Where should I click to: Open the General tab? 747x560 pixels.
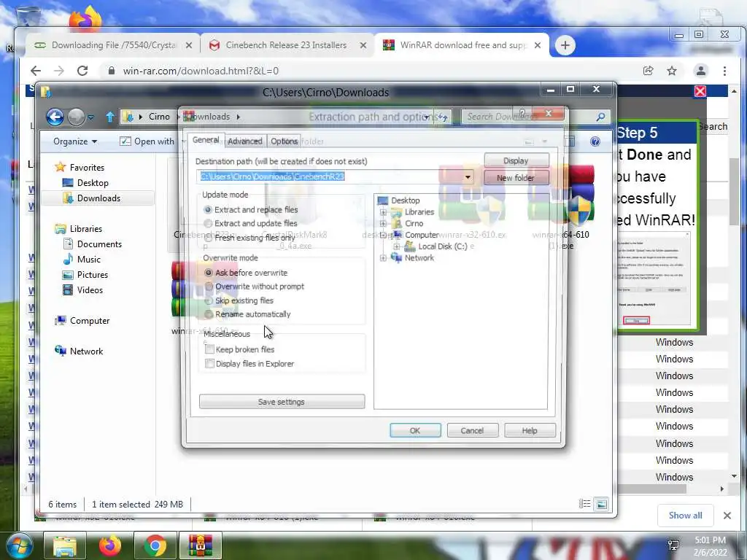[x=206, y=141]
